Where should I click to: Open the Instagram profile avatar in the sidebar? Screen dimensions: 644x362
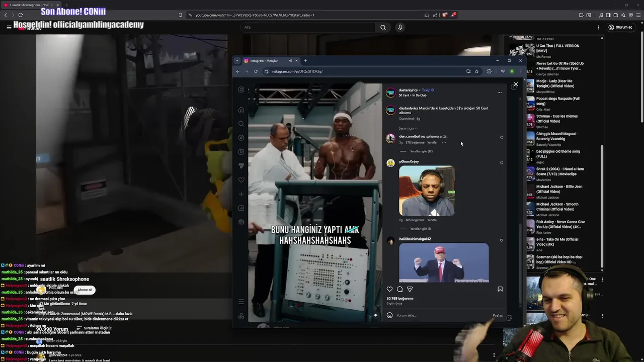tap(242, 222)
